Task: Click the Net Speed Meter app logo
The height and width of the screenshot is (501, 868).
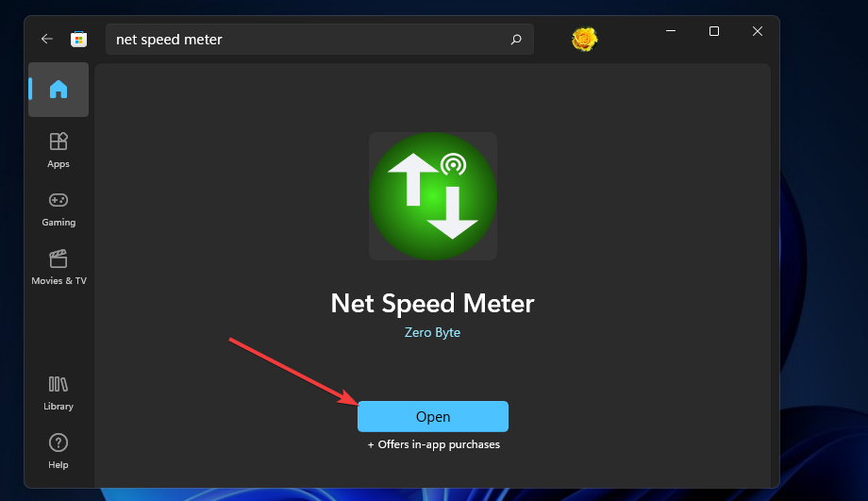Action: coord(433,196)
